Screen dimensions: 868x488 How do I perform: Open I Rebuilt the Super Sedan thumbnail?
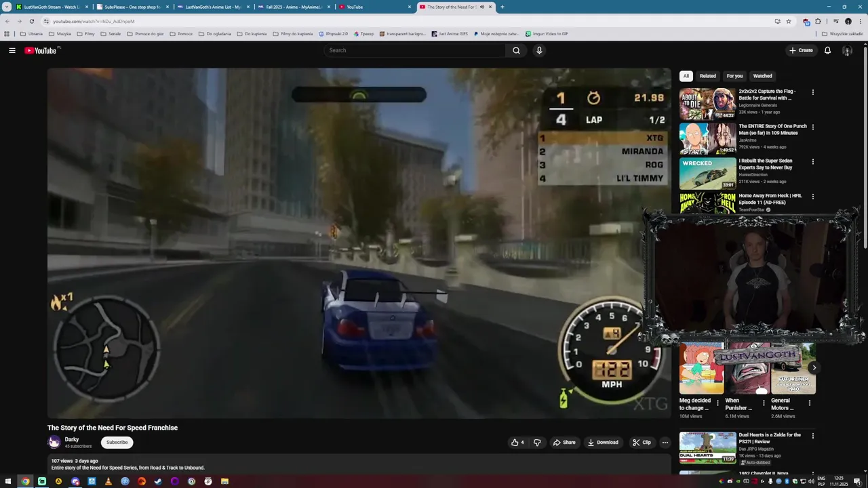coord(708,174)
